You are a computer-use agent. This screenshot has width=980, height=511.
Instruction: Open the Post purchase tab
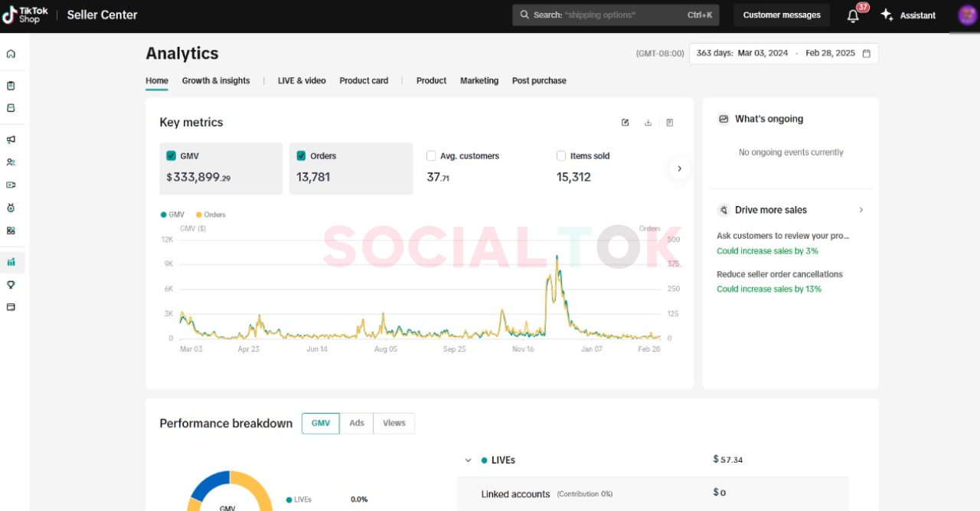click(539, 80)
